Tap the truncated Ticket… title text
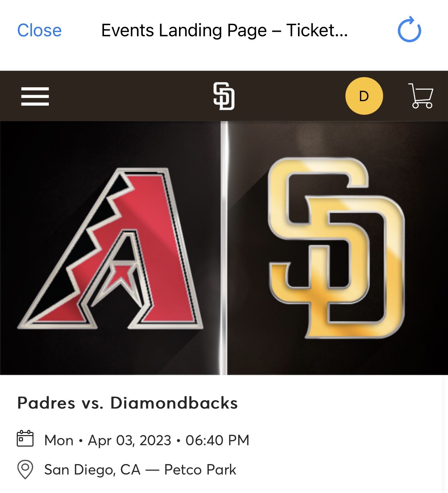 [x=317, y=30]
